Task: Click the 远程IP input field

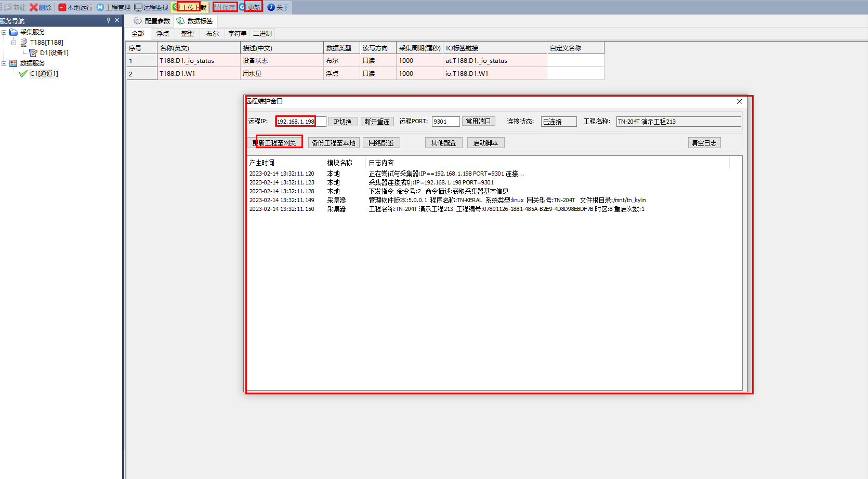Action: point(301,122)
